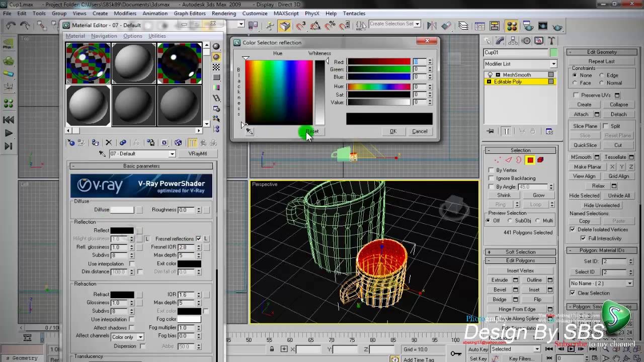Click Show Map in Viewport cube icon
644x362 pixels.
coord(178,143)
